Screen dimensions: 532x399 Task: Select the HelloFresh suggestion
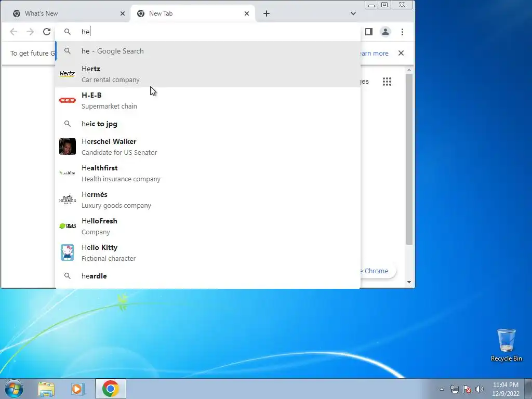pyautogui.click(x=208, y=226)
